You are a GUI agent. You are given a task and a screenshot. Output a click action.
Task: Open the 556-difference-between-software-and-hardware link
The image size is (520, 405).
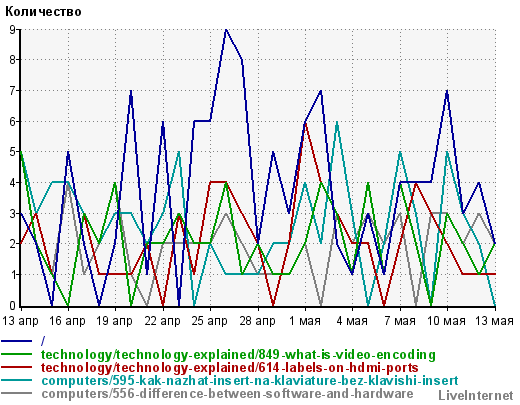click(227, 394)
